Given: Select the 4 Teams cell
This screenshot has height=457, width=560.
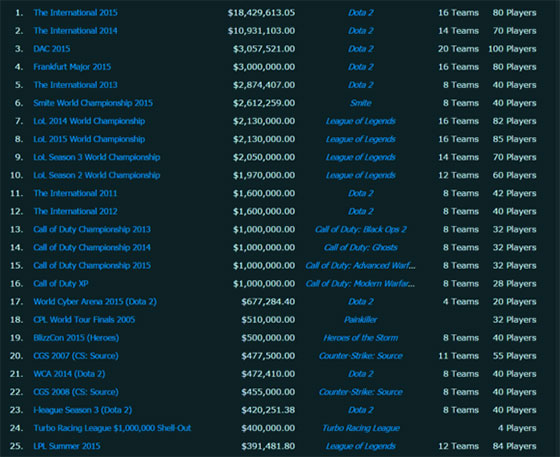Looking at the screenshot, I should (461, 302).
